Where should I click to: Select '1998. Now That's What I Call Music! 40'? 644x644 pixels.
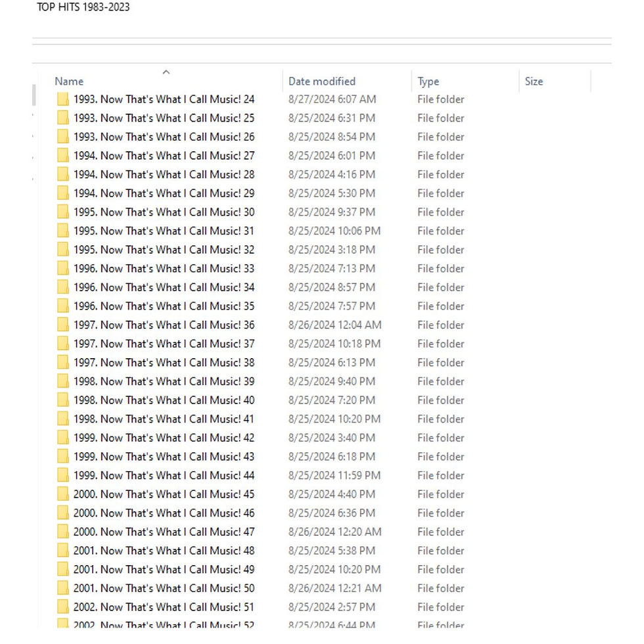pyautogui.click(x=164, y=400)
